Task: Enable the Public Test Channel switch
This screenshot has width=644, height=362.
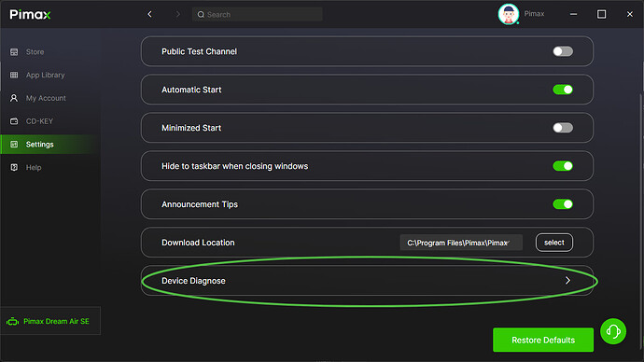Action: (563, 51)
